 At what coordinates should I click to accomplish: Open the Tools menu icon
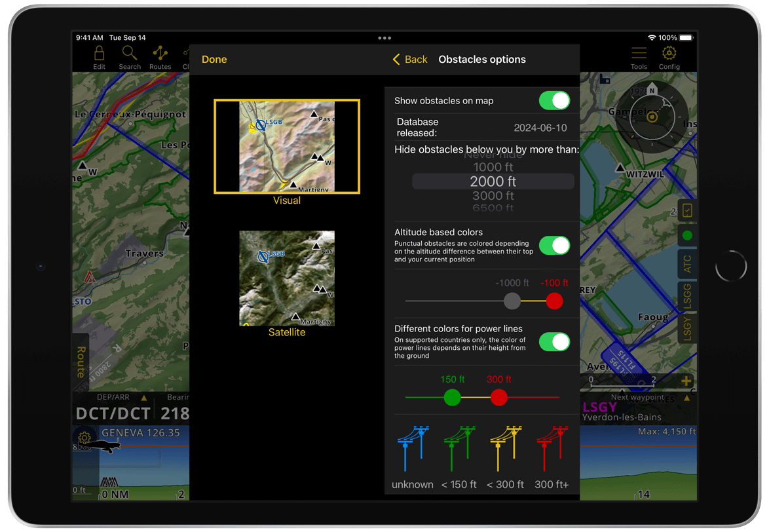(639, 54)
